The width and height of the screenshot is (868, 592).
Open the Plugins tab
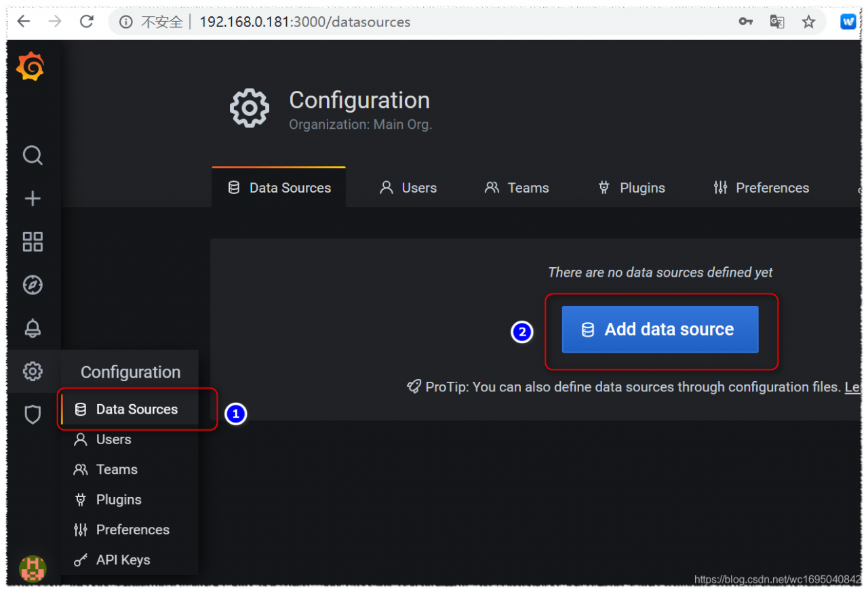coord(631,188)
